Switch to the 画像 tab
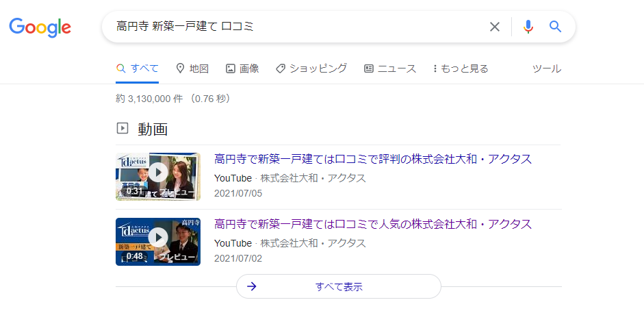The image size is (644, 324). click(x=242, y=68)
